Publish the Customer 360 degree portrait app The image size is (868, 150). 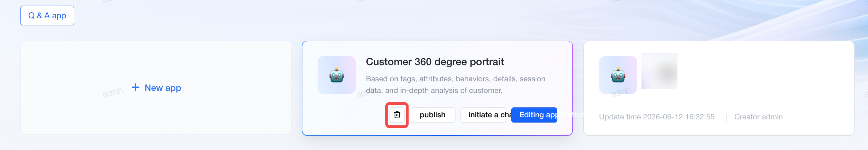[433, 115]
